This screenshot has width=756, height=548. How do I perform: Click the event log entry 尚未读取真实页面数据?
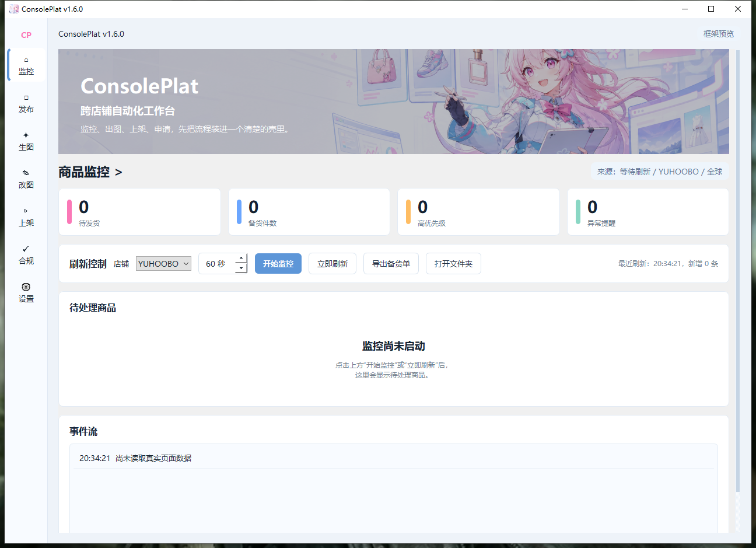(153, 458)
